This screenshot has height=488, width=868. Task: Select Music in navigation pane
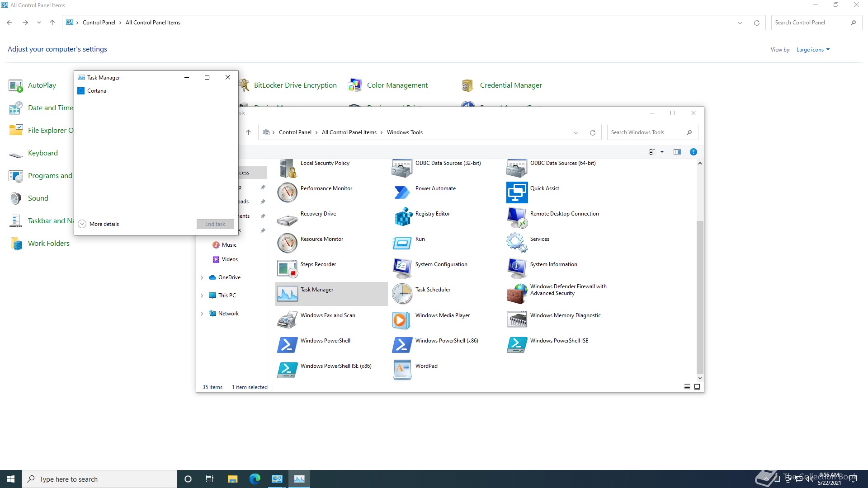[229, 245]
